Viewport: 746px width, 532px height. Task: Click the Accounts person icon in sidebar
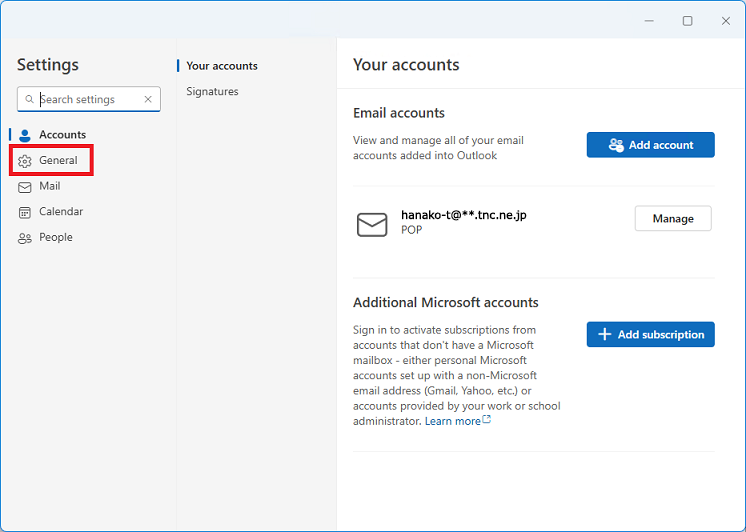point(25,135)
